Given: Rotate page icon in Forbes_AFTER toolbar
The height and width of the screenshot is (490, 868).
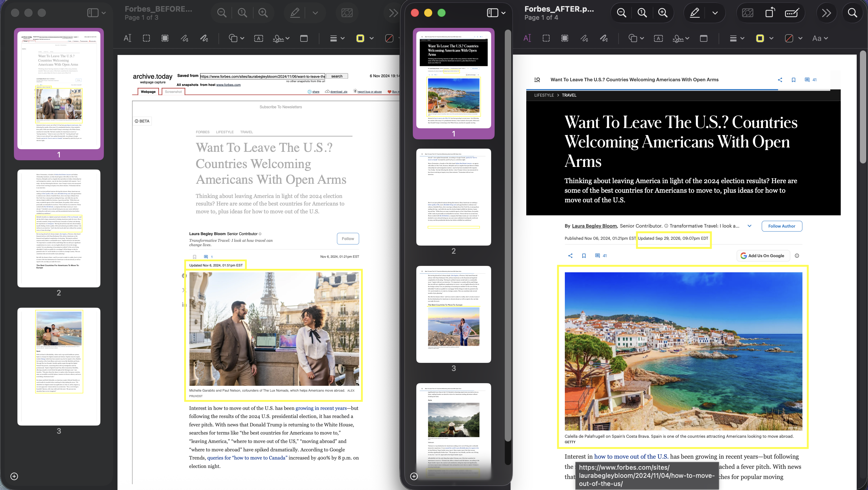Looking at the screenshot, I should click(770, 13).
